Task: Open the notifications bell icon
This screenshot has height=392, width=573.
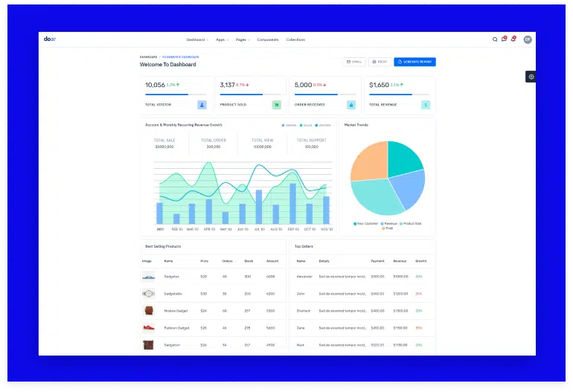Action: point(513,39)
